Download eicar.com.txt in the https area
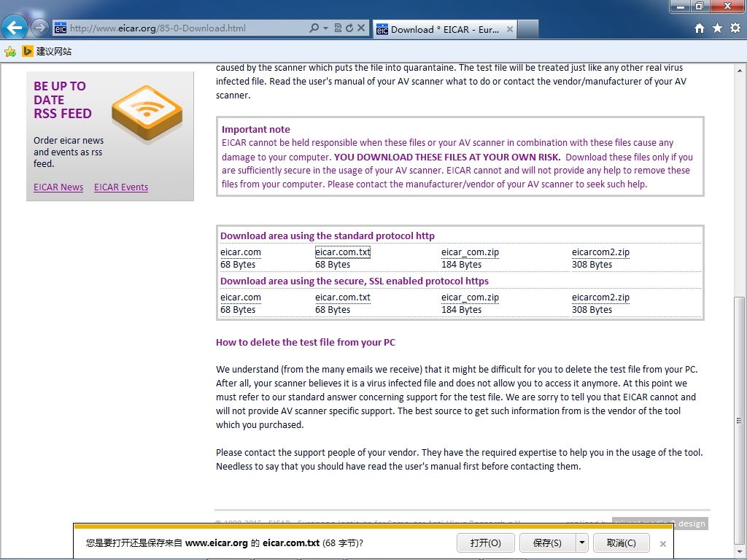747x560 pixels. (x=343, y=297)
